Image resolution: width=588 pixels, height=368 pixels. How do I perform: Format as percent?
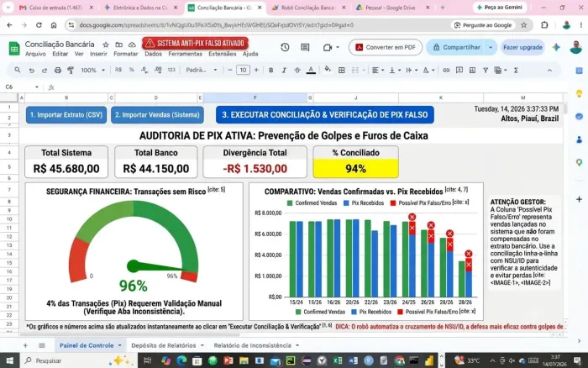pos(132,70)
